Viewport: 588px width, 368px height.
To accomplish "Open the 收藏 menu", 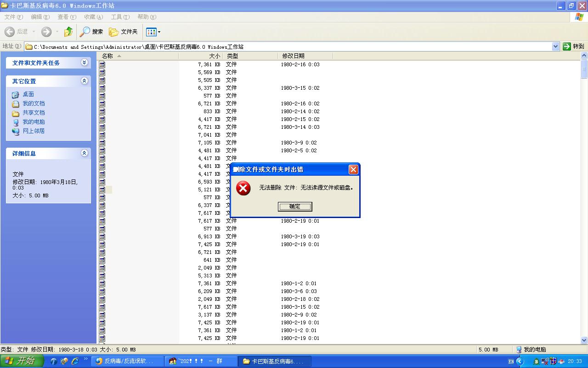I will pyautogui.click(x=93, y=17).
